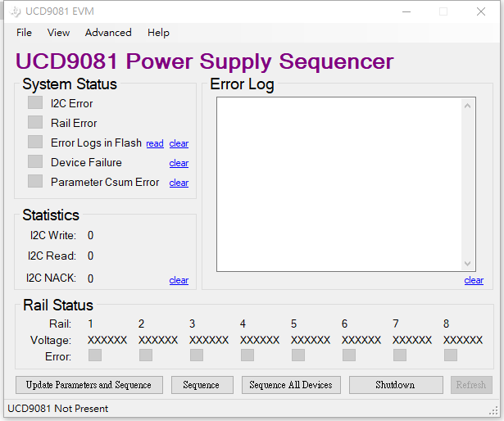Click the UCD9081 Not Present status text
The image size is (504, 421).
pyautogui.click(x=58, y=409)
